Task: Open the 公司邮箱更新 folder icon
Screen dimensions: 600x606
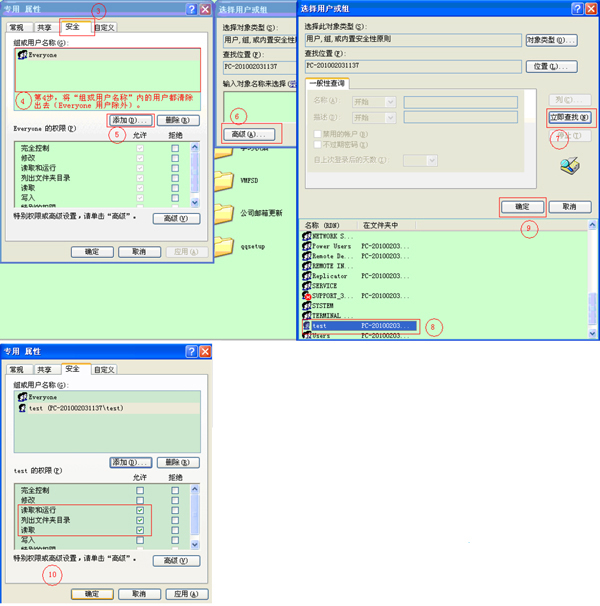Action: [x=224, y=214]
